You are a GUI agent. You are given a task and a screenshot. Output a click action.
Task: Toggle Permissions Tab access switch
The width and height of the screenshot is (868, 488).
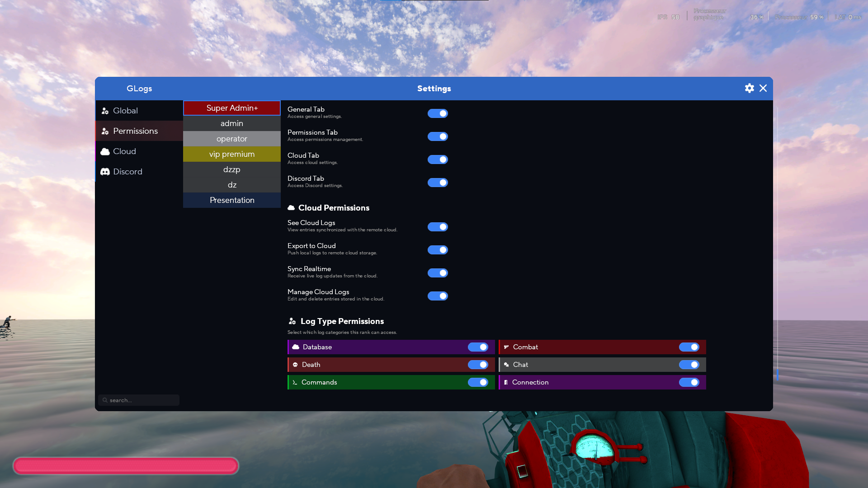pyautogui.click(x=438, y=136)
